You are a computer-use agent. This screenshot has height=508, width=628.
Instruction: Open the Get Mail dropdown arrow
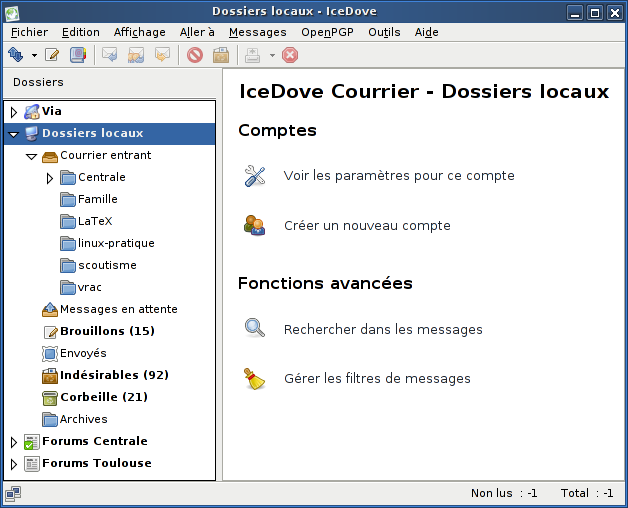pyautogui.click(x=34, y=55)
